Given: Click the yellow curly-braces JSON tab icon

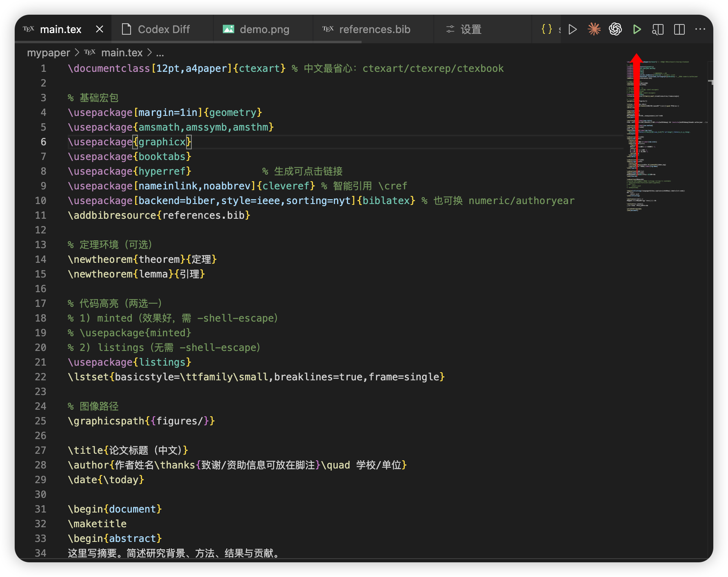Looking at the screenshot, I should (x=546, y=29).
